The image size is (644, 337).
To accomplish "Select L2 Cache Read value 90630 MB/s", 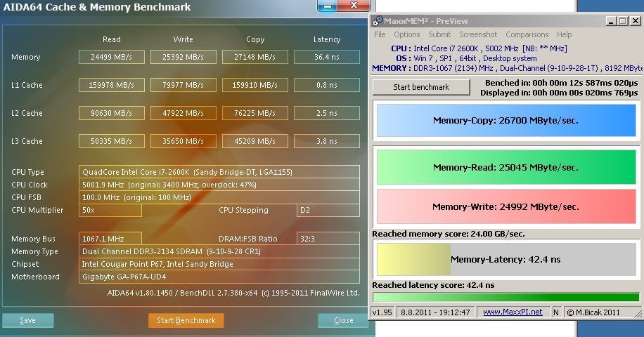I will click(x=111, y=113).
